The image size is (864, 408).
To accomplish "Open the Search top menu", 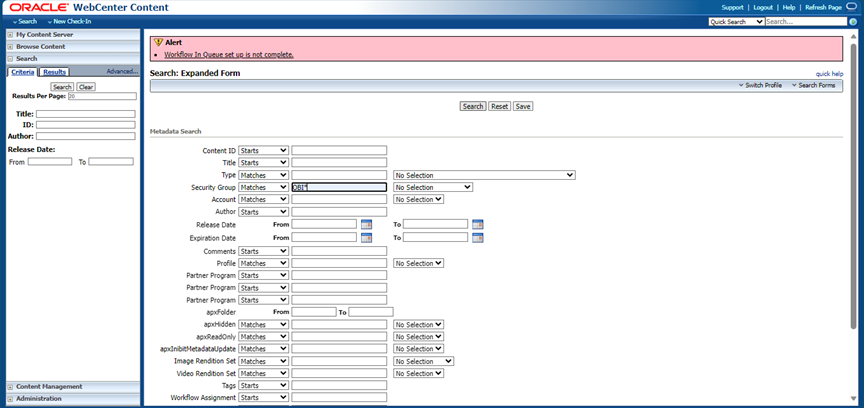I will tap(25, 22).
